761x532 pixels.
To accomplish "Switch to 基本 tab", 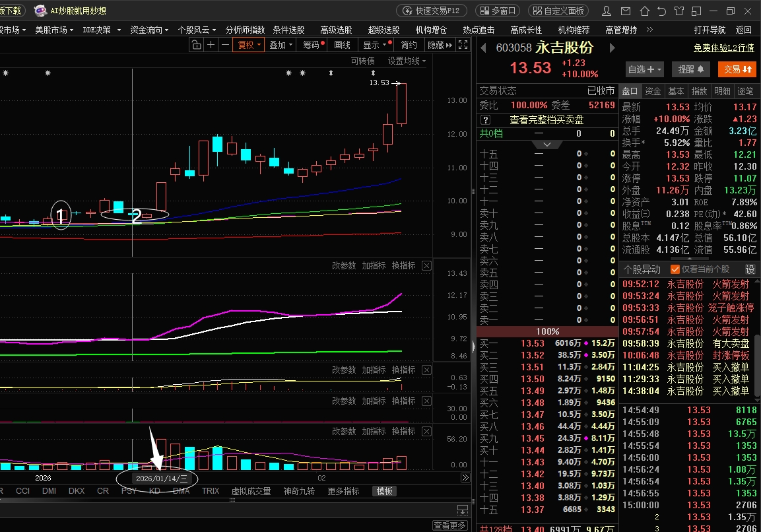I will pyautogui.click(x=676, y=91).
